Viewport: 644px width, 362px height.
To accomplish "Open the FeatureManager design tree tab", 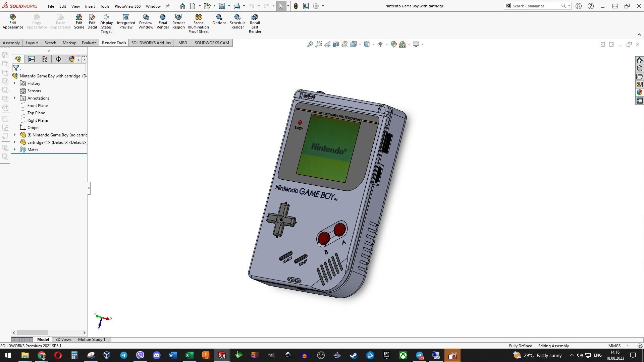I will (18, 59).
